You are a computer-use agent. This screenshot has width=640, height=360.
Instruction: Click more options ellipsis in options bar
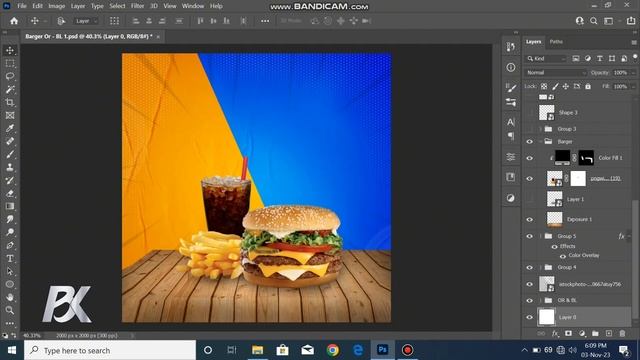tap(265, 21)
